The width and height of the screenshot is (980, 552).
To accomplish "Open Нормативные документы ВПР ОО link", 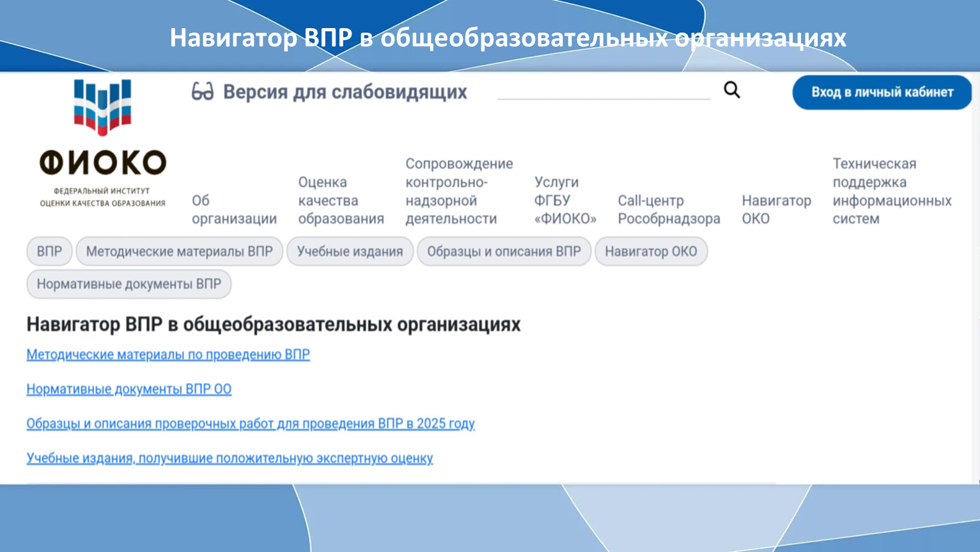I will [x=128, y=389].
